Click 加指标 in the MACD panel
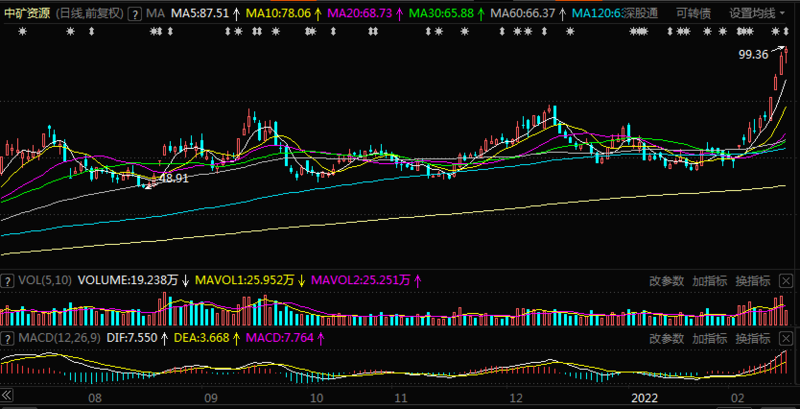This screenshot has width=800, height=409. tap(710, 338)
